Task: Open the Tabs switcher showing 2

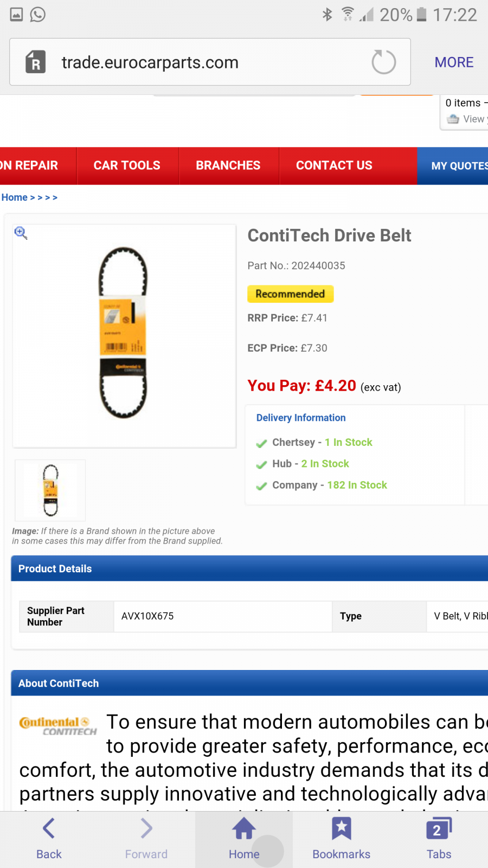Action: 439,839
